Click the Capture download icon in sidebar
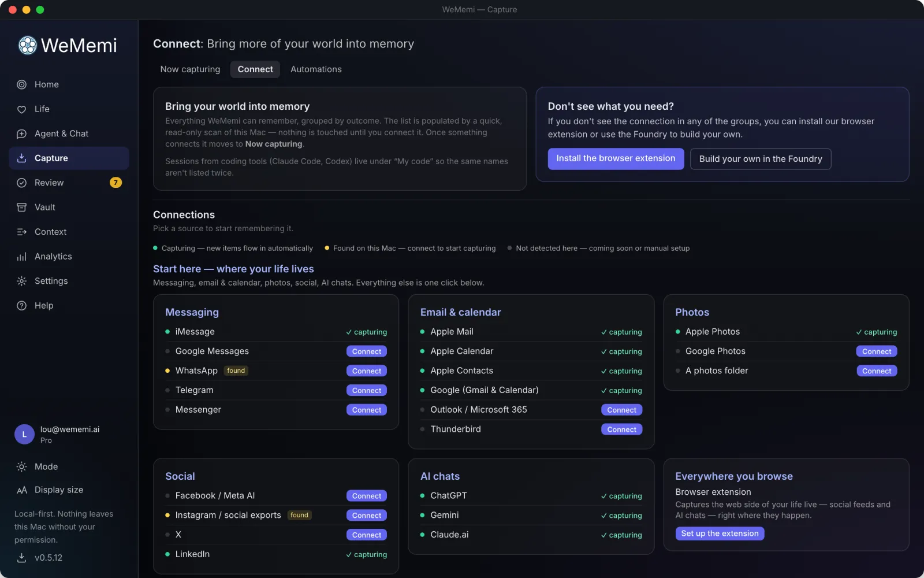The width and height of the screenshot is (924, 578). (x=21, y=158)
